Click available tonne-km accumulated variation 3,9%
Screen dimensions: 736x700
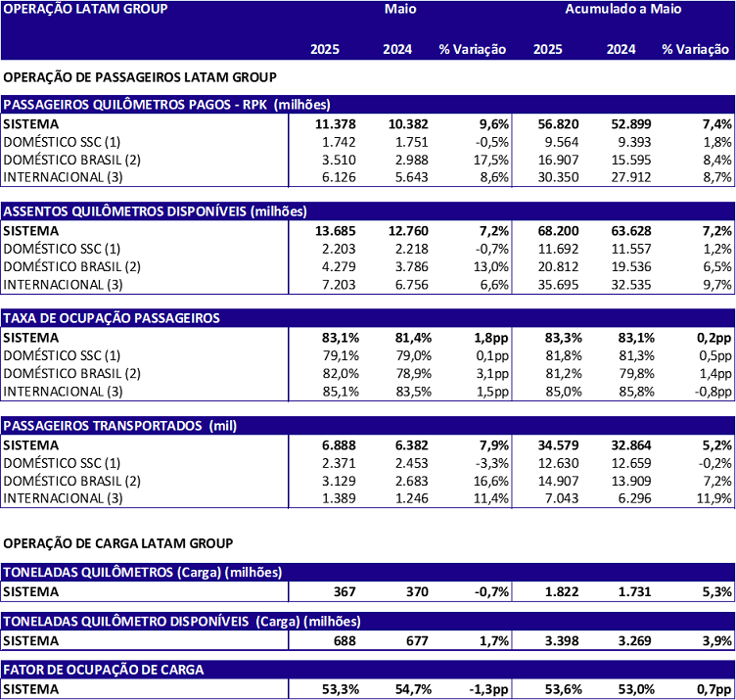coord(716,641)
